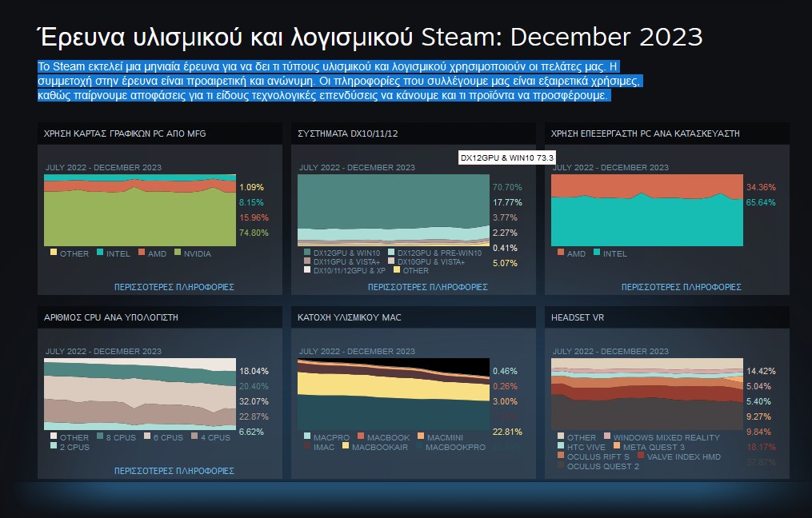
Task: Click the INTEL legend swatch in processor panel
Action: pos(597,252)
